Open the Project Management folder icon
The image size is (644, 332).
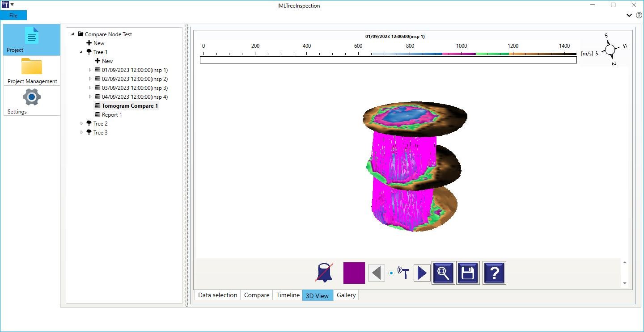32,71
